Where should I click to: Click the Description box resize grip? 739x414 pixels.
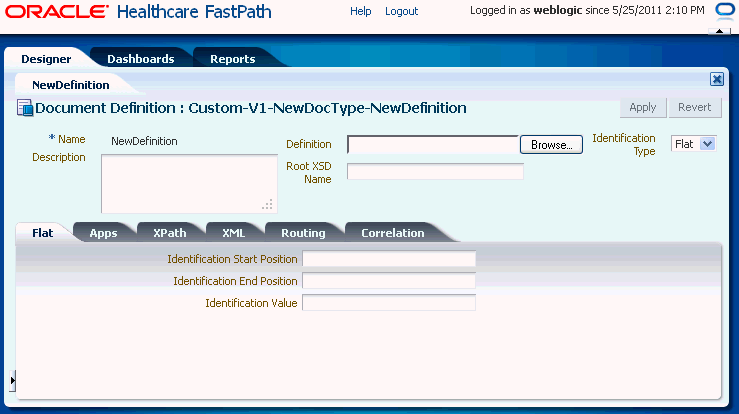click(267, 205)
